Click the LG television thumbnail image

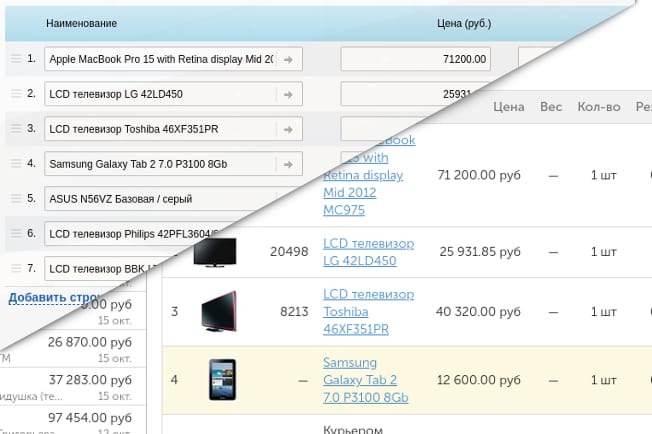[x=215, y=252]
